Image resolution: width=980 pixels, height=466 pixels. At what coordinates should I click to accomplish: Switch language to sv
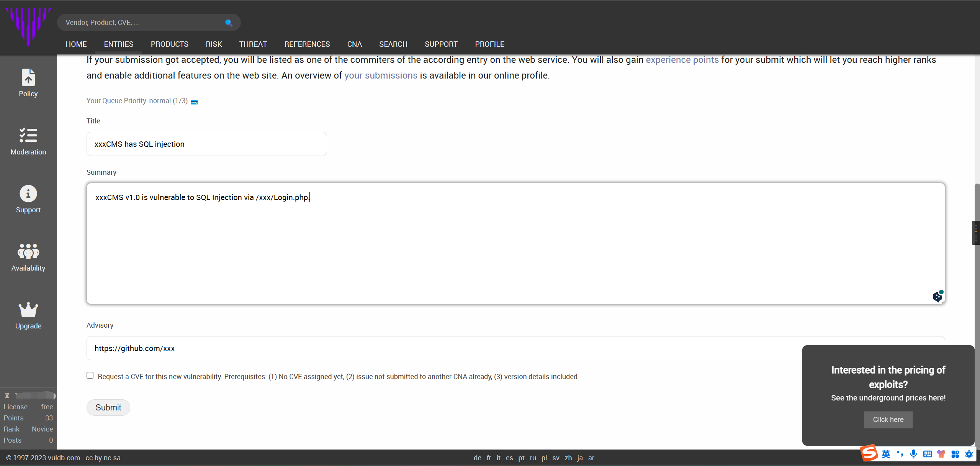pos(556,458)
